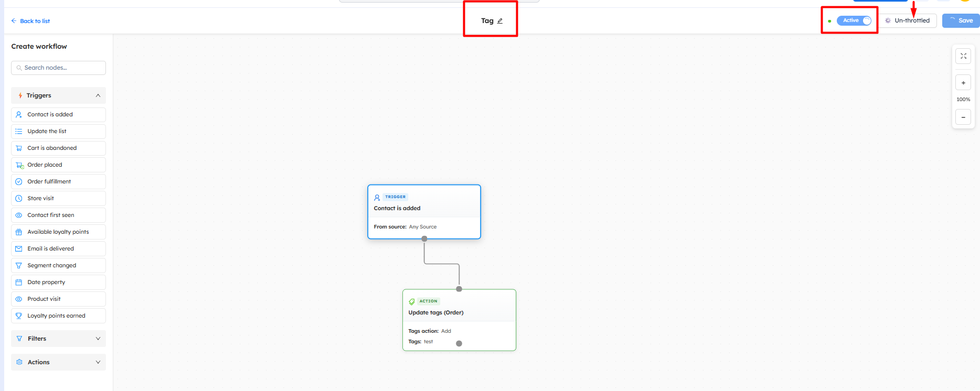Click the fit-to-screen canvas icon
This screenshot has height=391, width=980.
point(963,56)
